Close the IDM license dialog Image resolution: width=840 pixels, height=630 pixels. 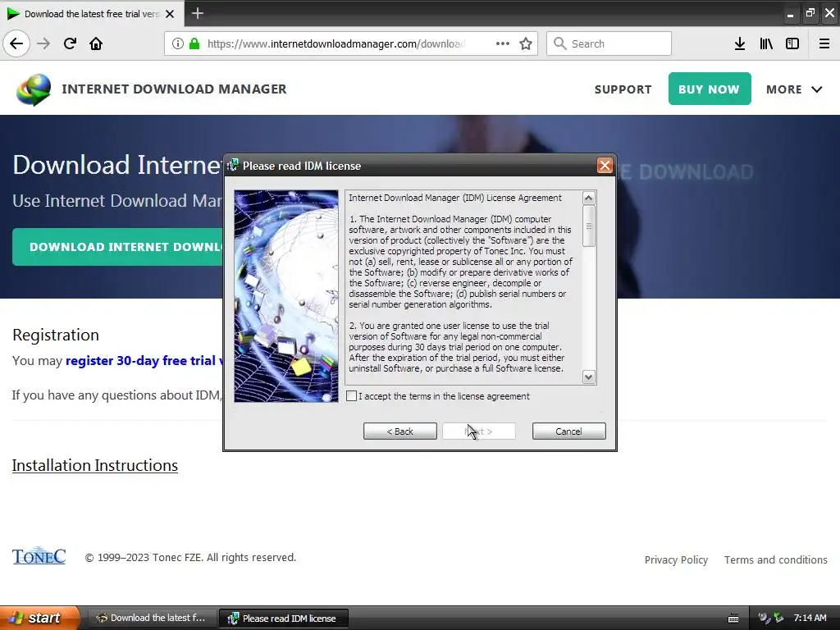(x=605, y=166)
